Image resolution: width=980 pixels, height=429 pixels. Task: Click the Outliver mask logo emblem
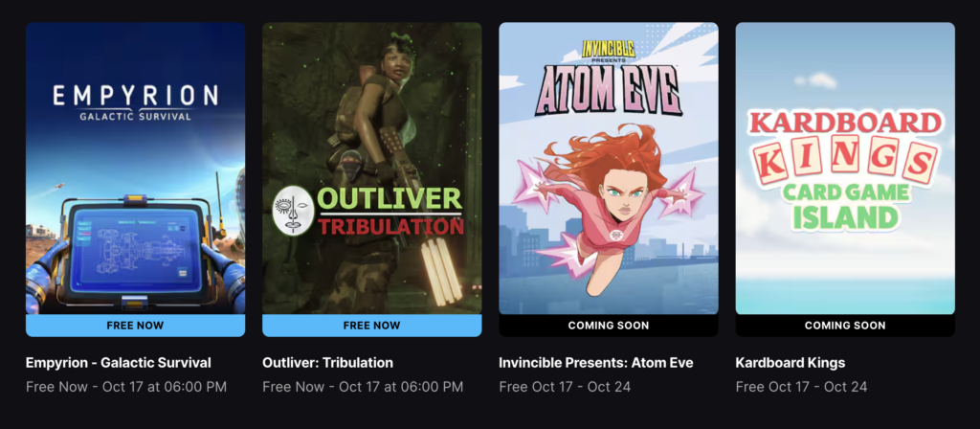pyautogui.click(x=293, y=211)
